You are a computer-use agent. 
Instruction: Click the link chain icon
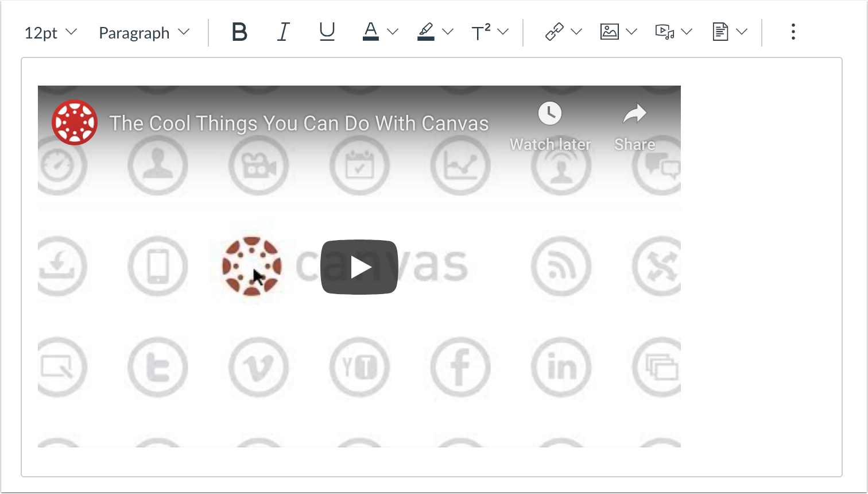(x=554, y=32)
